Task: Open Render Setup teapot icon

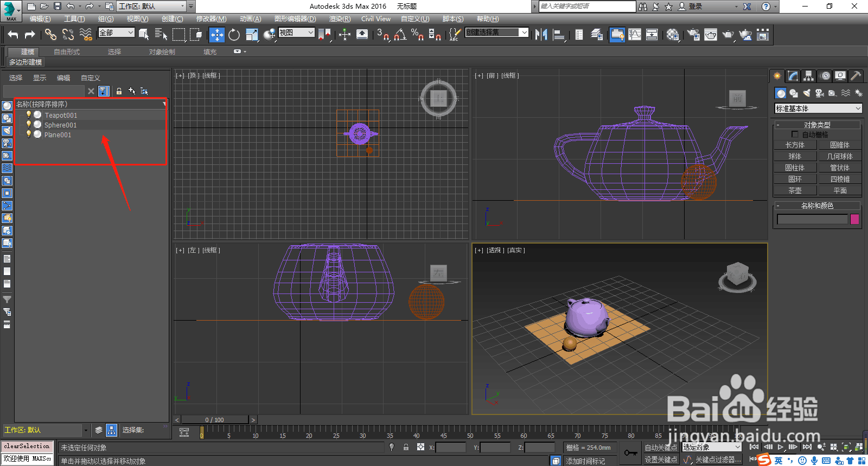Action: tap(693, 35)
